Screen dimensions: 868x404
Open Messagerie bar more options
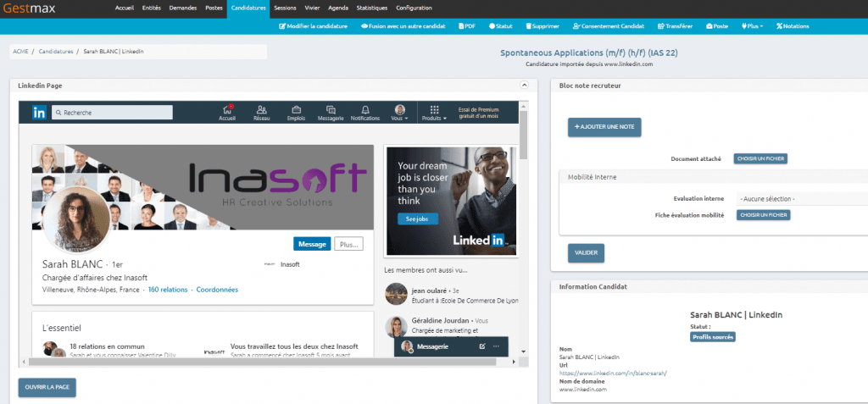[496, 346]
